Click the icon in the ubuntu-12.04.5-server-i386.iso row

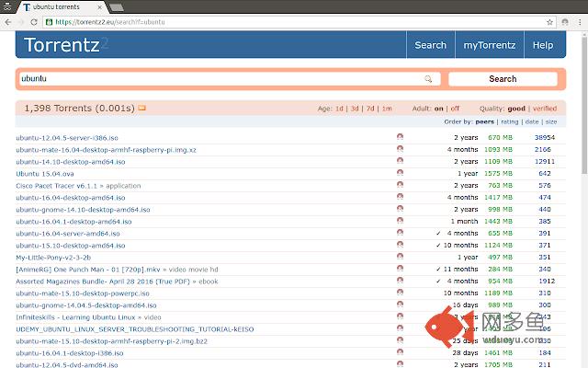(401, 137)
